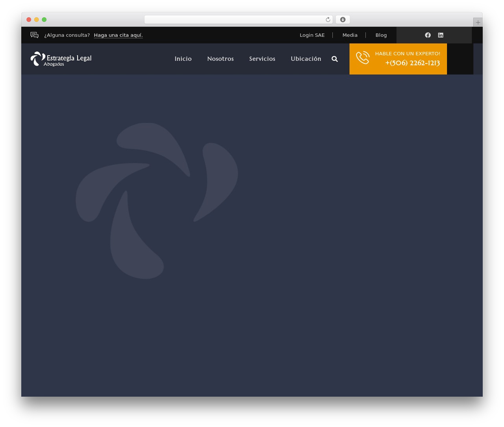The image size is (504, 427).
Task: Click the "HABLE CON UN EXPERTO!" text
Action: tap(408, 54)
